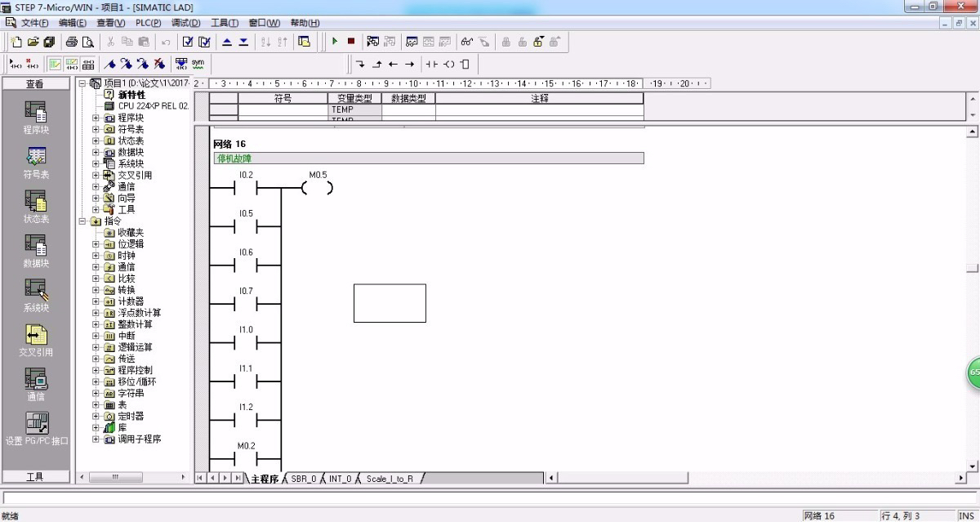The image size is (980, 522).
Task: Expand the 程序块 tree node
Action: (96, 118)
